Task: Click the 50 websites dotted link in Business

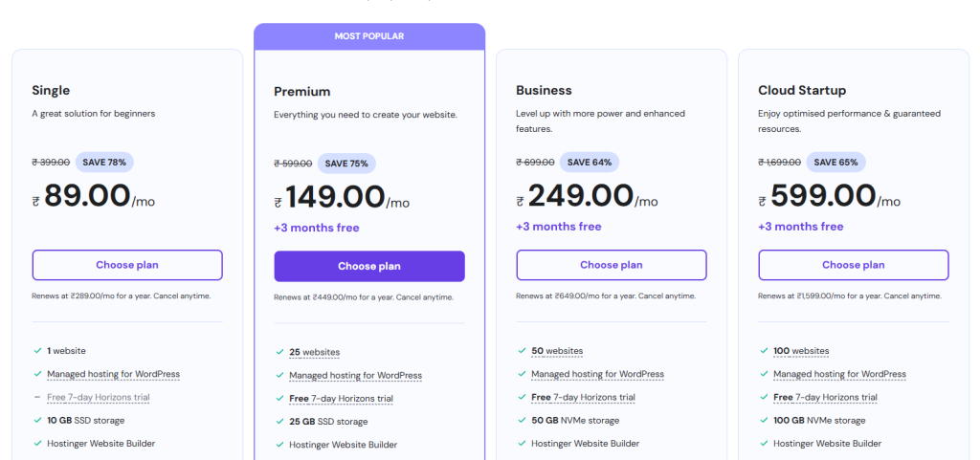Action: 557,351
